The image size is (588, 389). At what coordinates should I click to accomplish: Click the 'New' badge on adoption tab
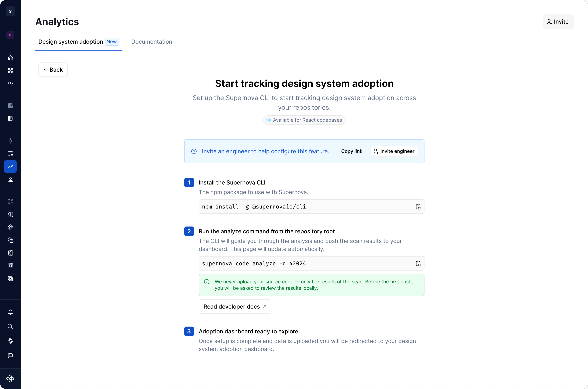pos(112,42)
